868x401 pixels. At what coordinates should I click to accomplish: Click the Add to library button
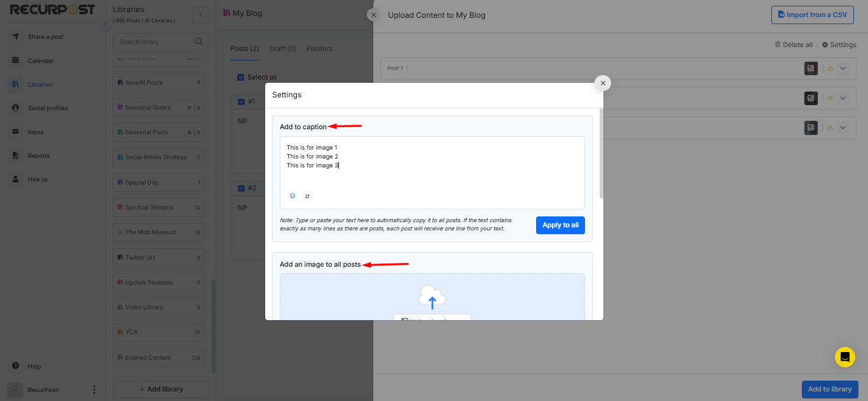click(x=830, y=390)
